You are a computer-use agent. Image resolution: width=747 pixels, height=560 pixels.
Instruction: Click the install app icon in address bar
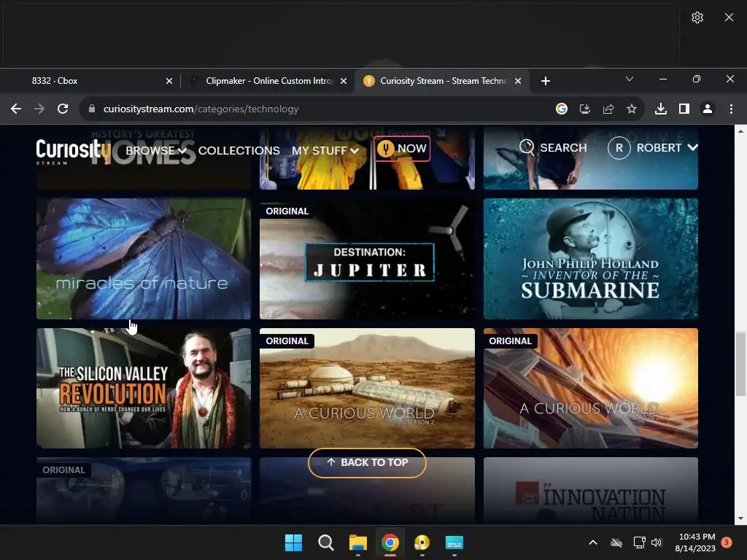click(585, 109)
